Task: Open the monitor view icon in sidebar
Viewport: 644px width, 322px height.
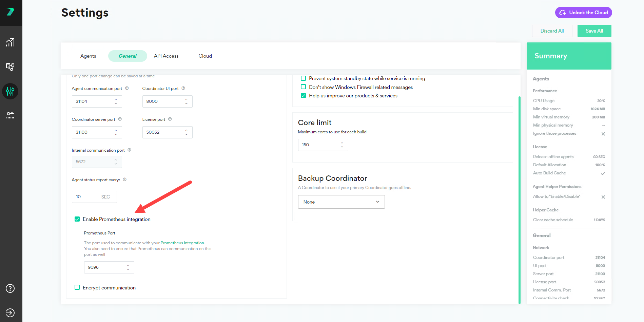Action: 10,67
